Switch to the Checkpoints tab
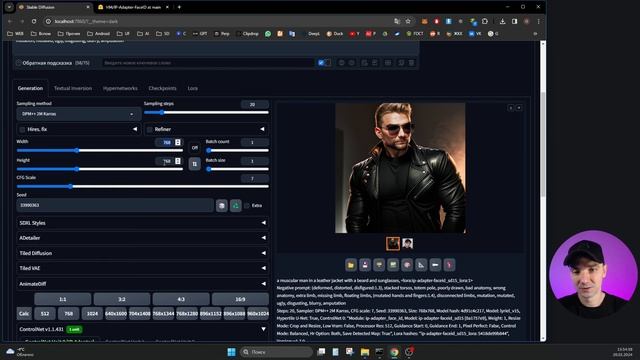The height and width of the screenshot is (360, 640). pos(162,88)
